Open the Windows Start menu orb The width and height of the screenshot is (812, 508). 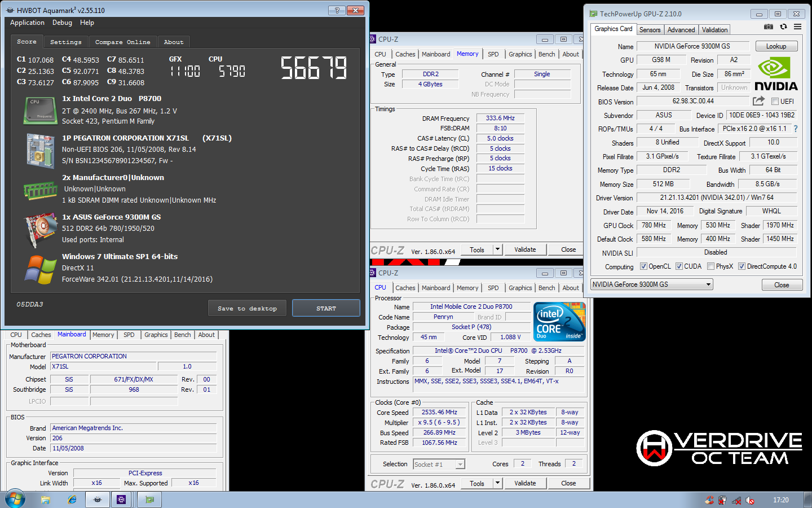click(15, 499)
